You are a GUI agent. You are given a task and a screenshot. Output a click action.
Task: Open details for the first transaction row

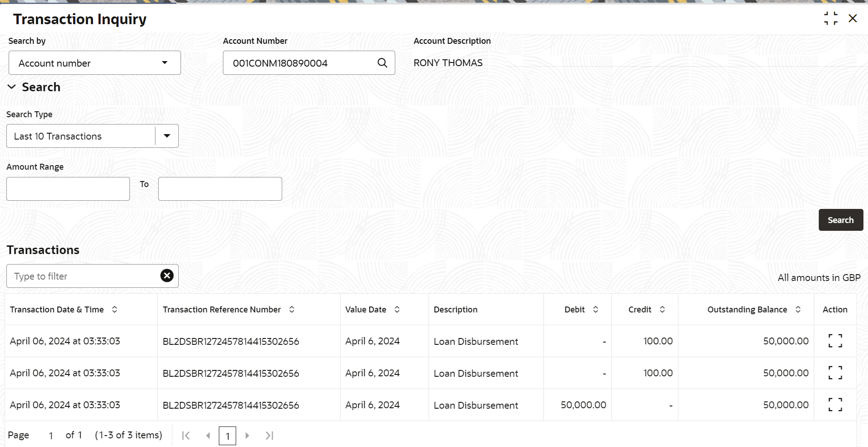click(835, 341)
